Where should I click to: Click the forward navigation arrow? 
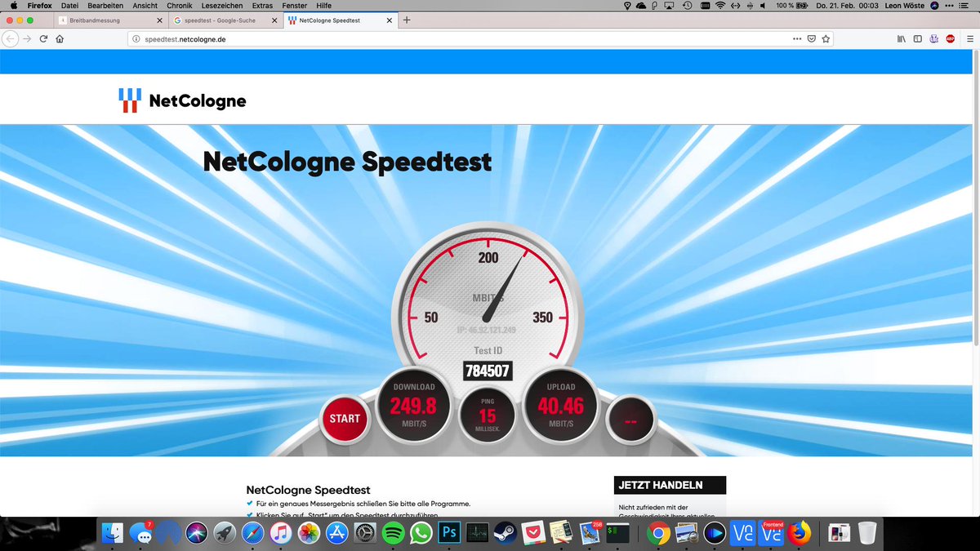[x=27, y=38]
